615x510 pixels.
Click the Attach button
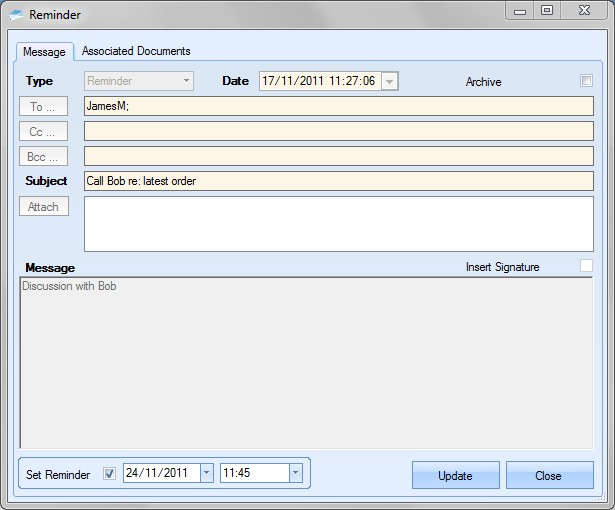tap(44, 207)
